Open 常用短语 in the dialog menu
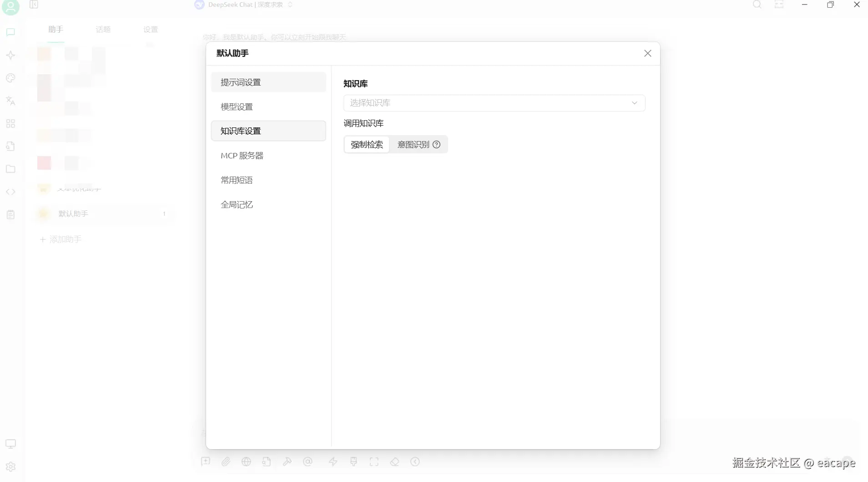This screenshot has width=868, height=482. [x=268, y=180]
